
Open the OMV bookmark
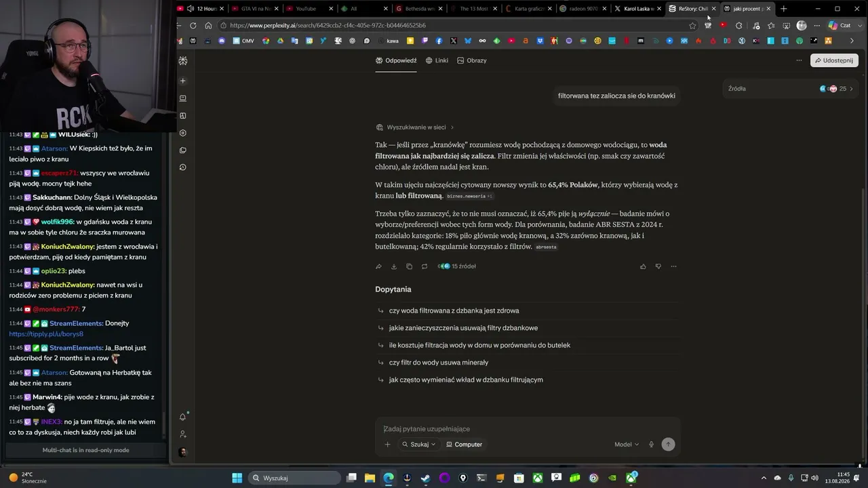(243, 41)
